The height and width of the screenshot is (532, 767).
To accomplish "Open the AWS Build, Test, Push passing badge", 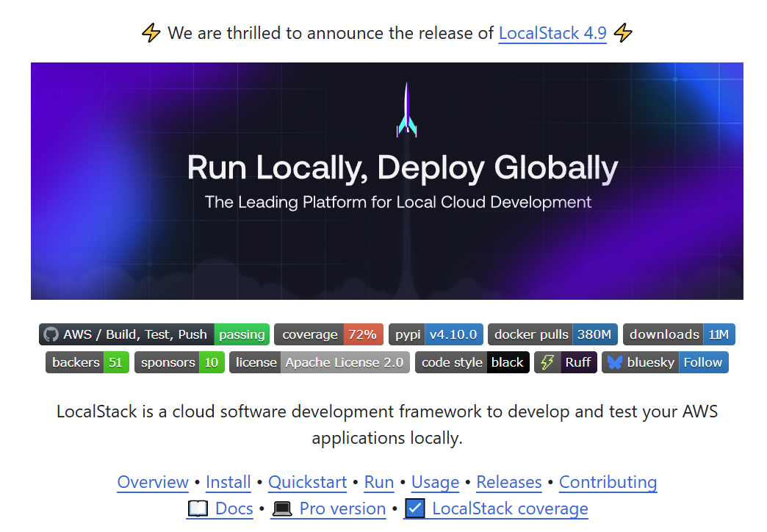I will pyautogui.click(x=154, y=334).
